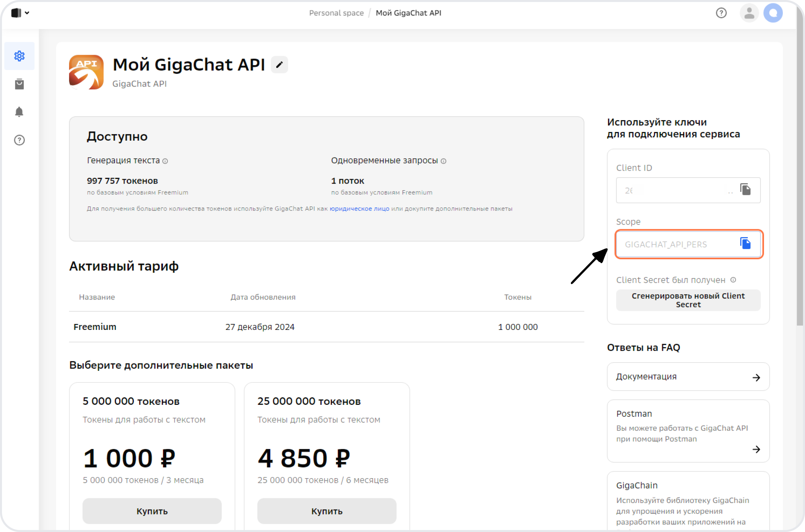This screenshot has height=532, width=805.
Task: Click the help question mark in sidebar
Action: click(19, 140)
